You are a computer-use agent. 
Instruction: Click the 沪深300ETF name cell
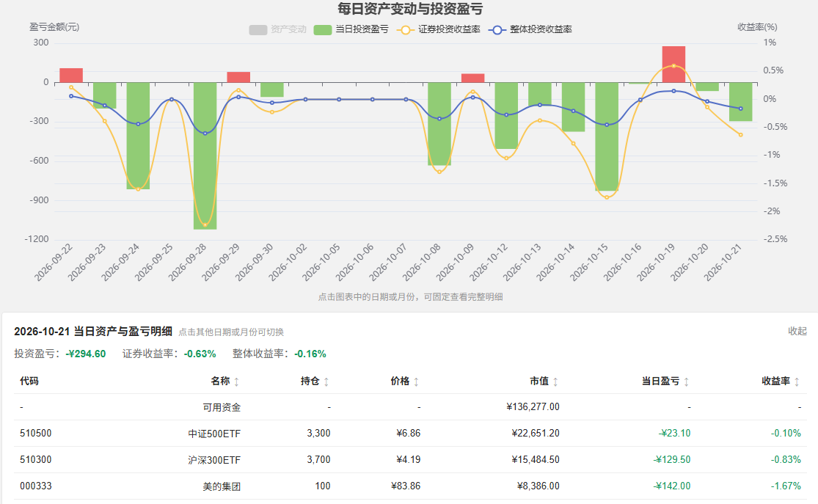coord(214,460)
